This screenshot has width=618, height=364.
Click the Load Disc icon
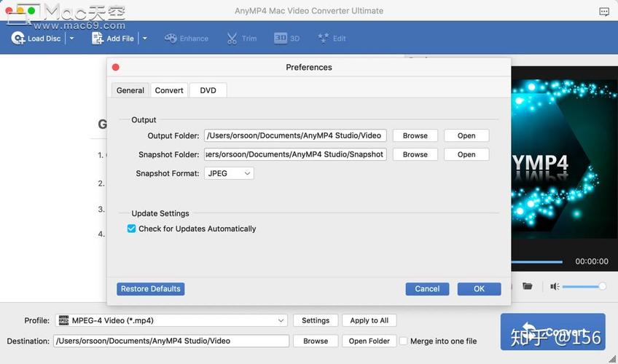tap(18, 39)
